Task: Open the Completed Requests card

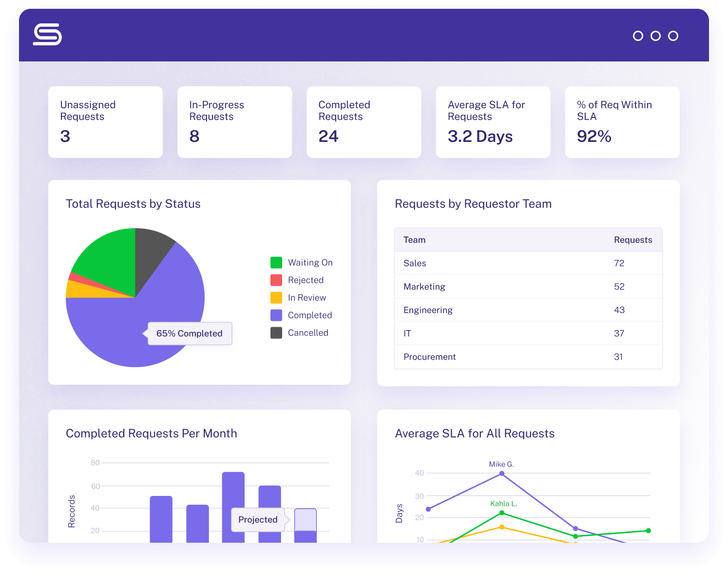Action: click(x=364, y=122)
